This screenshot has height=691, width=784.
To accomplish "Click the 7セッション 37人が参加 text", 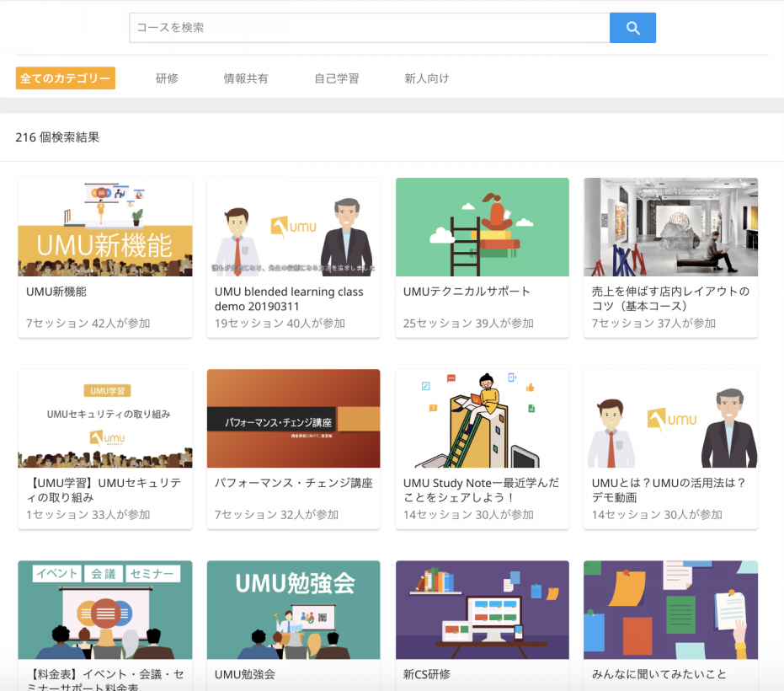I will [653, 324].
